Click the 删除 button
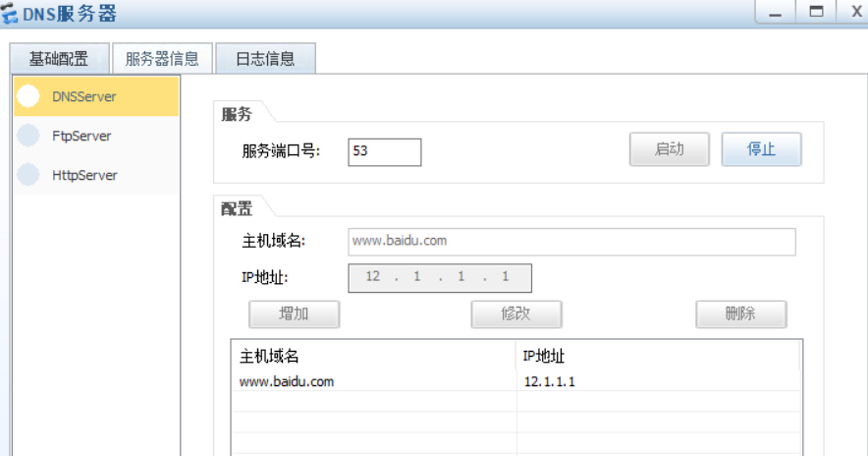This screenshot has height=456, width=868. pos(740,314)
